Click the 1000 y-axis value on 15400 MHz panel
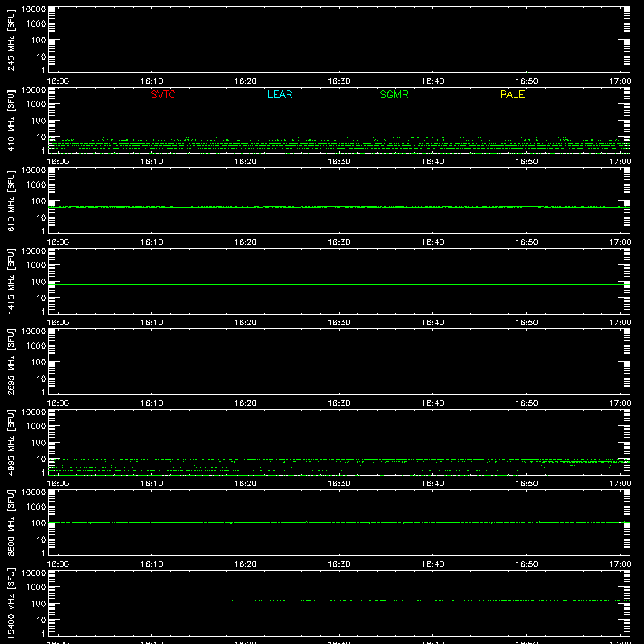The image size is (644, 644). coord(36,588)
